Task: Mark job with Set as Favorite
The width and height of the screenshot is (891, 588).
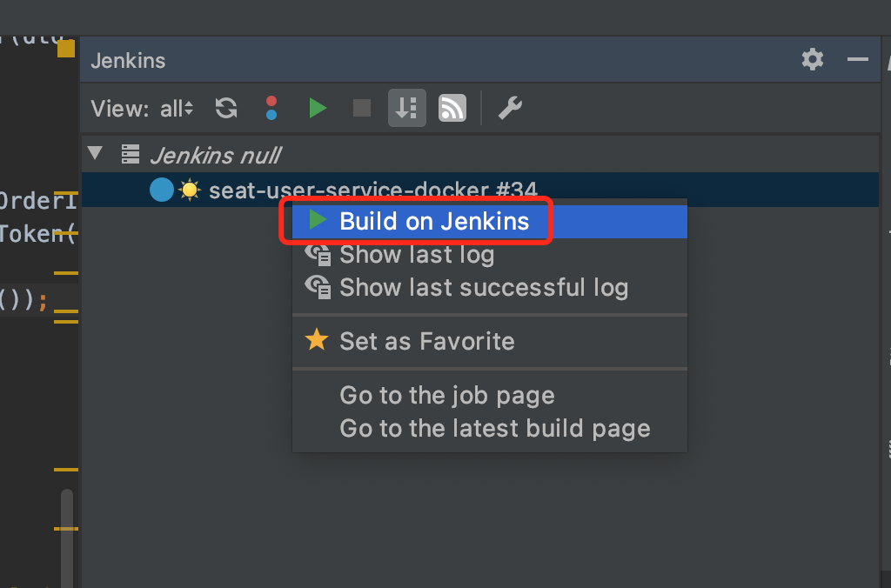Action: [426, 341]
